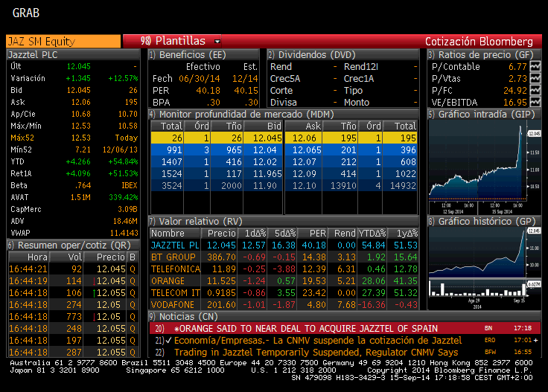548x392 pixels.
Task: Select TELEFONICA row in relative value
Action: (x=284, y=269)
